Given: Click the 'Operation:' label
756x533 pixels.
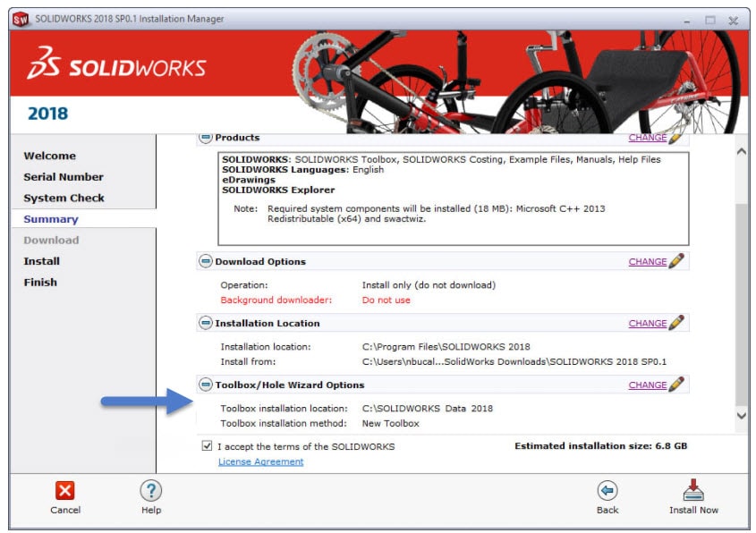Looking at the screenshot, I should tap(244, 284).
